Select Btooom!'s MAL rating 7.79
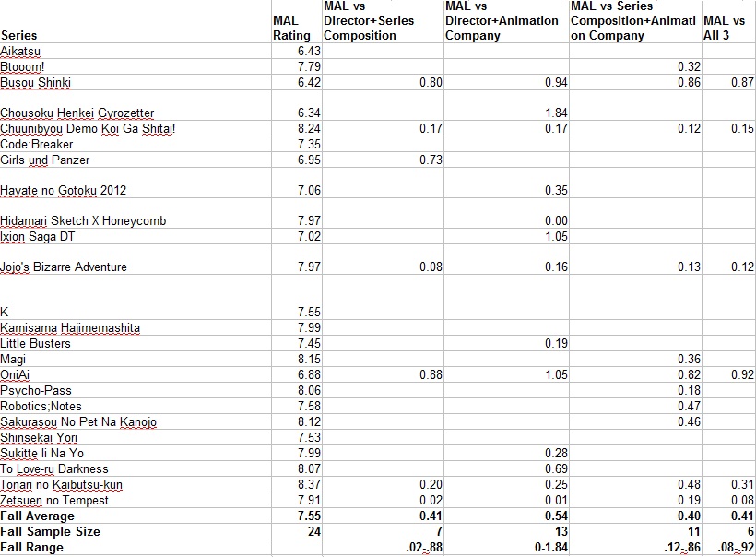756x557 pixels. pos(297,66)
